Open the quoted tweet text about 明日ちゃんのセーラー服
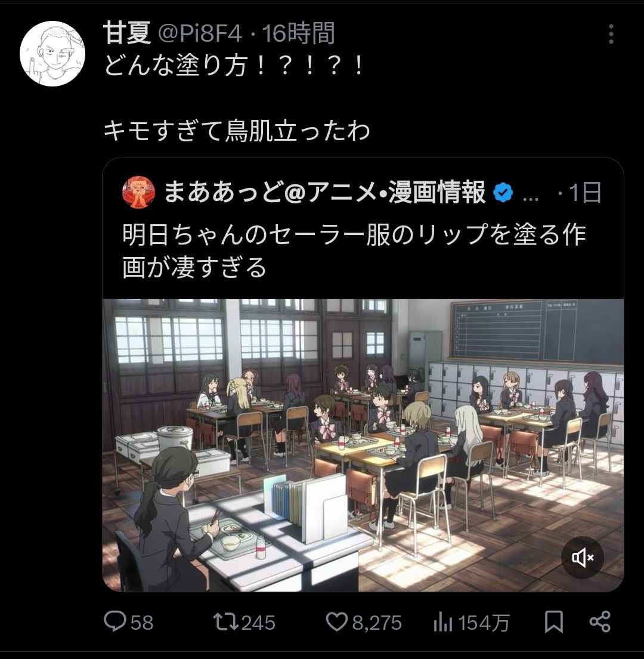This screenshot has height=659, width=644. (354, 250)
